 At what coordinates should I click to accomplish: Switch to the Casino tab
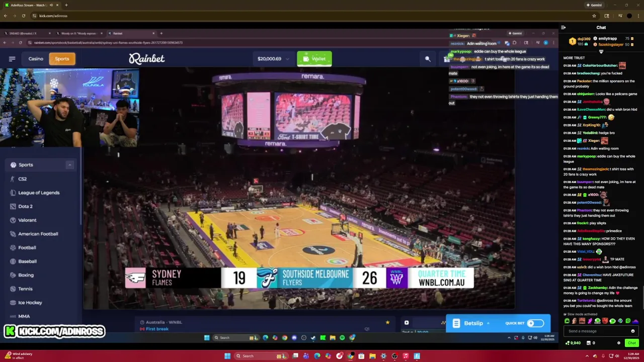pyautogui.click(x=36, y=59)
